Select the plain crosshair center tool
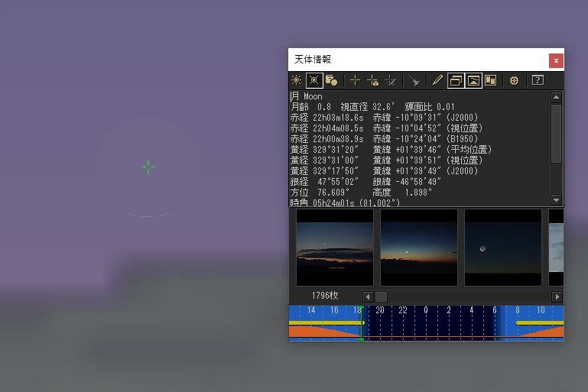588x392 pixels. 355,80
